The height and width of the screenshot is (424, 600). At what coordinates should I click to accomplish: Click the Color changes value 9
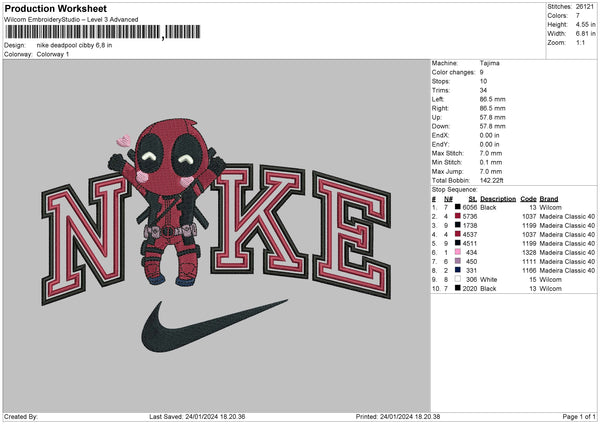(x=481, y=72)
